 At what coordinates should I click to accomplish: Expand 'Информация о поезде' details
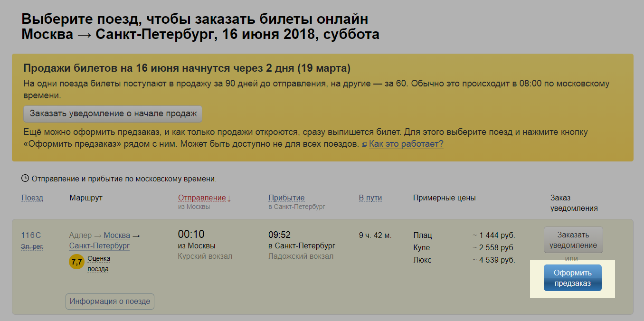coord(110,301)
